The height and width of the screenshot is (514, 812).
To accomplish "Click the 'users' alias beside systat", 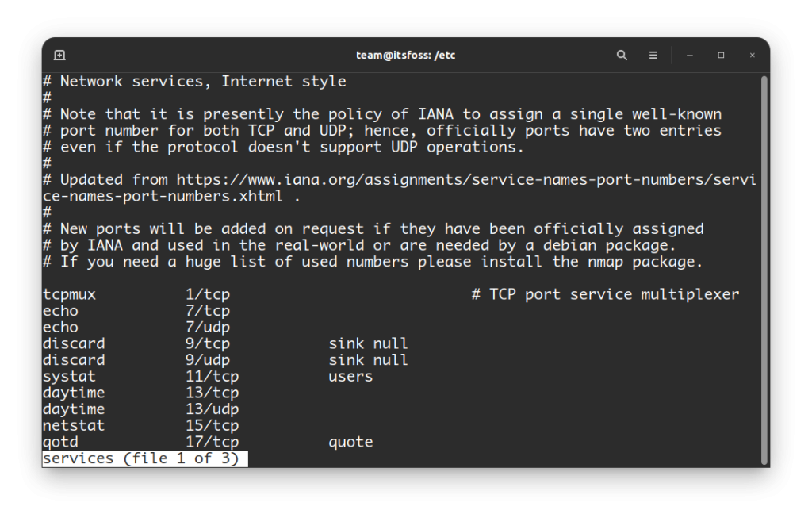I will click(350, 376).
